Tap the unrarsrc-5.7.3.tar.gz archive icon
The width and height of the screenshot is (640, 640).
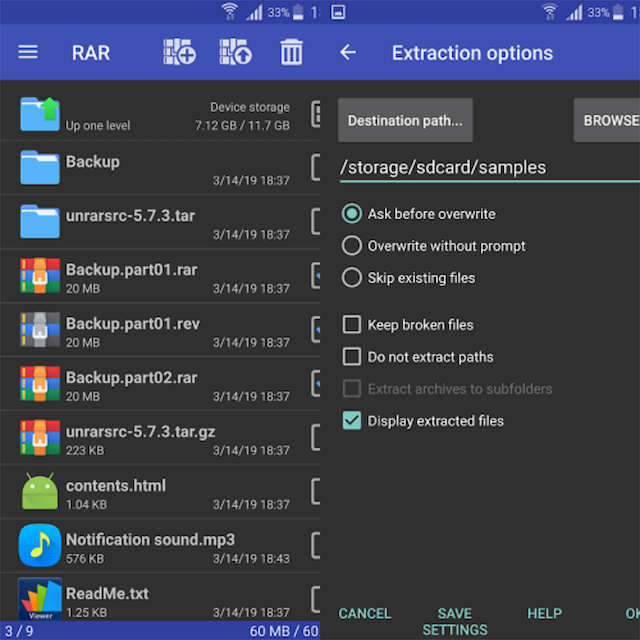[40, 438]
